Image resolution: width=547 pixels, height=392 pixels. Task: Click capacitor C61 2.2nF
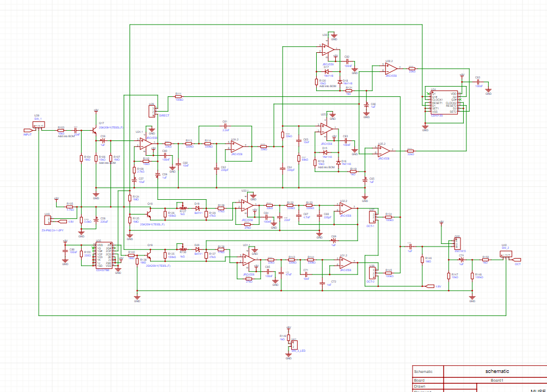[225, 126]
